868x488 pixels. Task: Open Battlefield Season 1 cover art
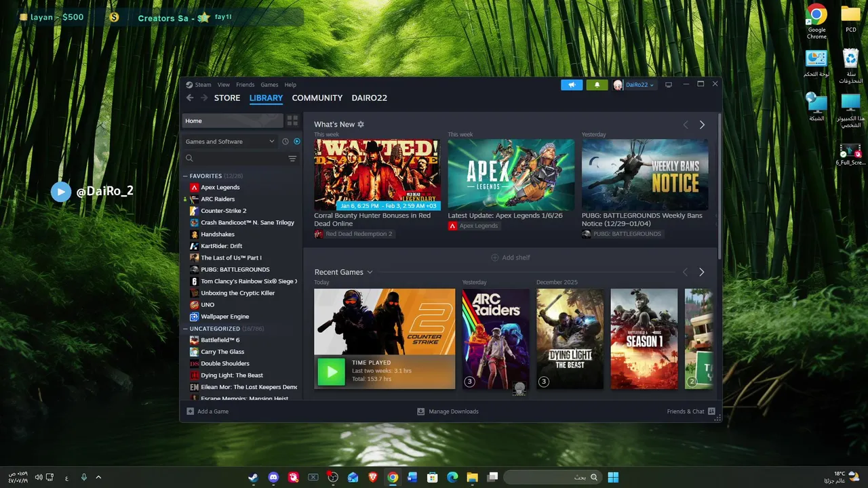coord(644,339)
